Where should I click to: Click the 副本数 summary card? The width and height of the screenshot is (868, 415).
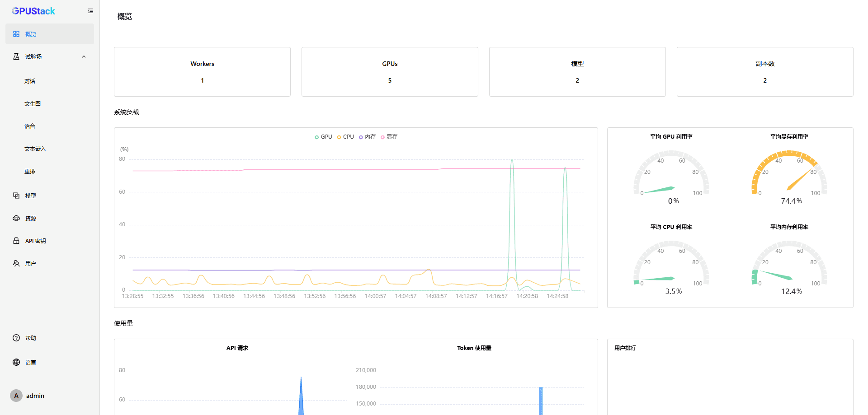(x=765, y=72)
